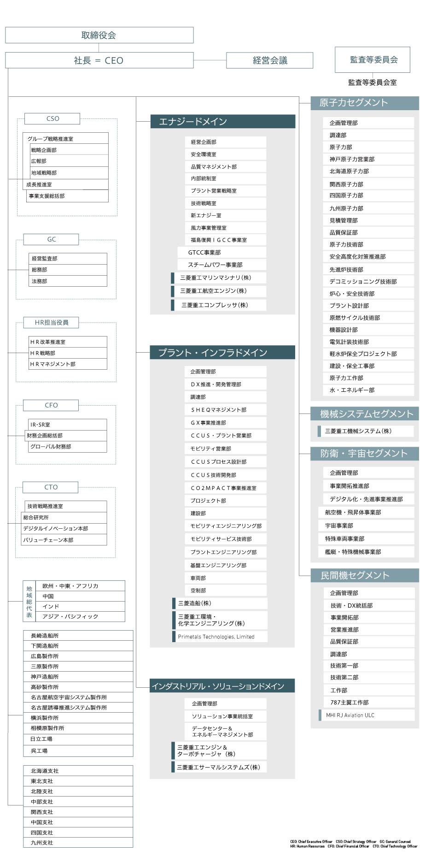
Task: Click ソリューション事業統括室 entry
Action: tap(226, 716)
